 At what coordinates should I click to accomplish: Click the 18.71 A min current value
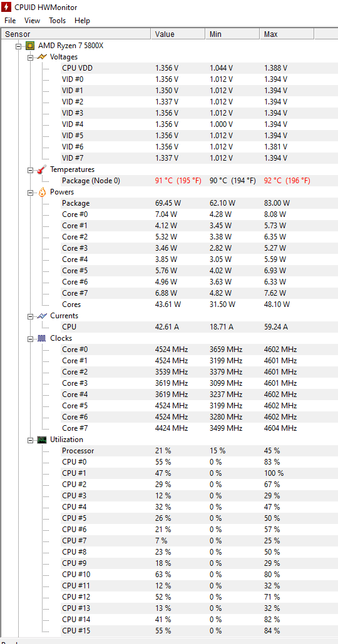coord(221,327)
